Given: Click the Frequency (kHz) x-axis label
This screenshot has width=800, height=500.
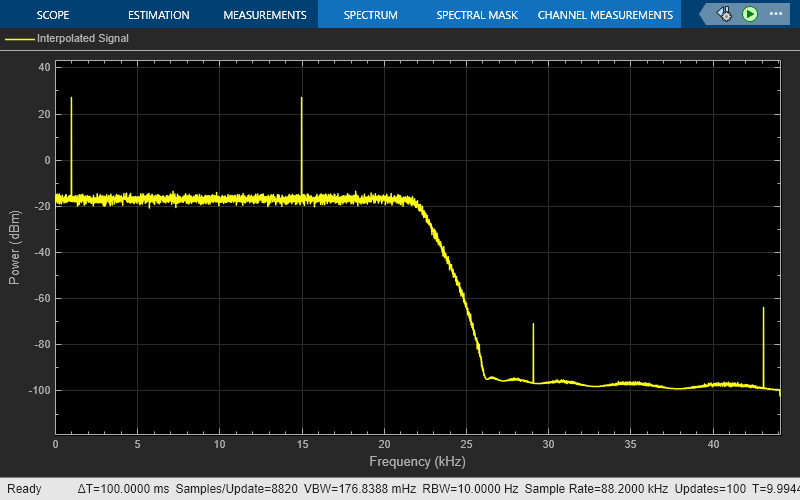Looking at the screenshot, I should point(417,461).
